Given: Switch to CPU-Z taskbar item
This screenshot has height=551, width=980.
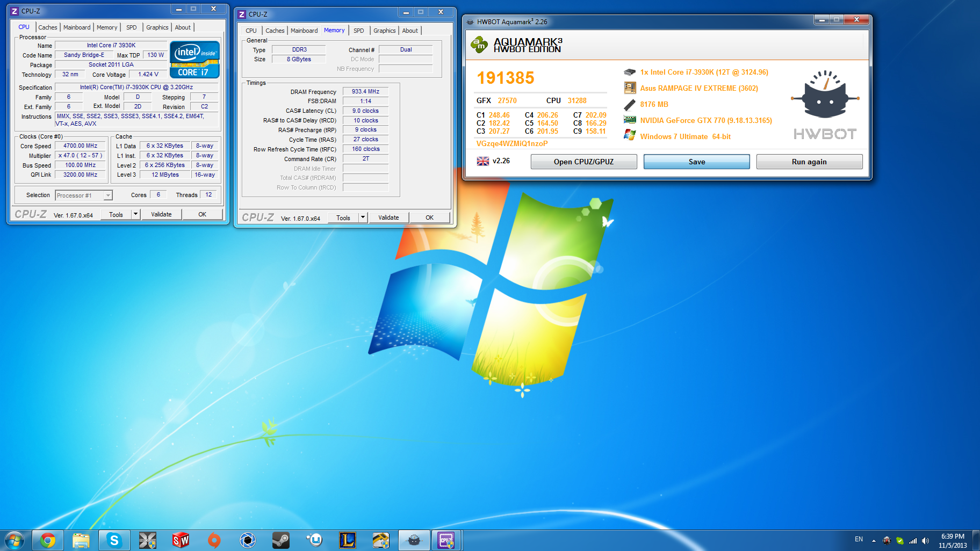Looking at the screenshot, I should click(446, 540).
